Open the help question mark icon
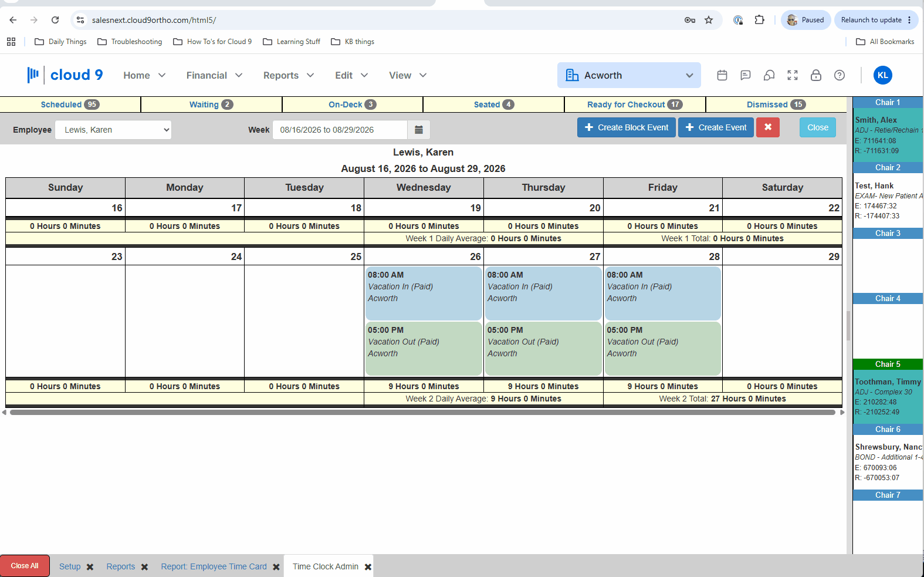The image size is (924, 577). (x=840, y=75)
